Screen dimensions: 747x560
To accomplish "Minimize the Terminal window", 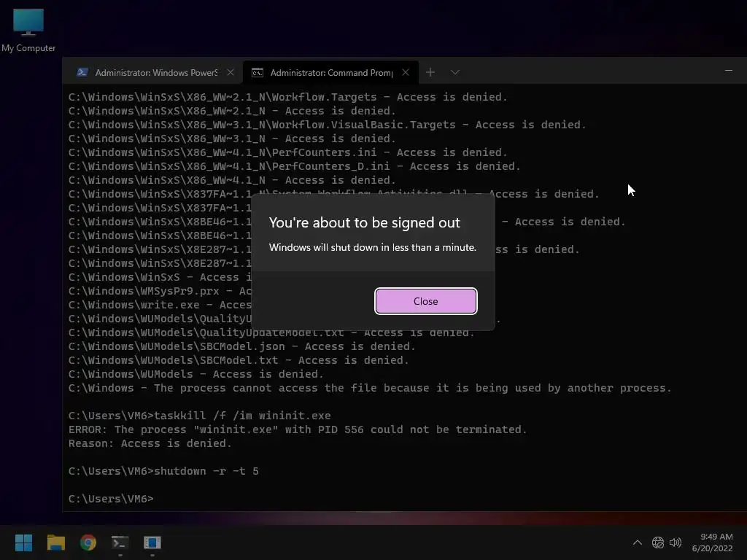I will (x=729, y=71).
